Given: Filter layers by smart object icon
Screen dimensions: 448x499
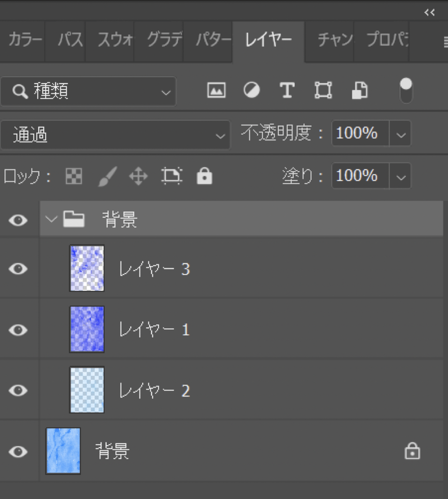Looking at the screenshot, I should pos(359,90).
